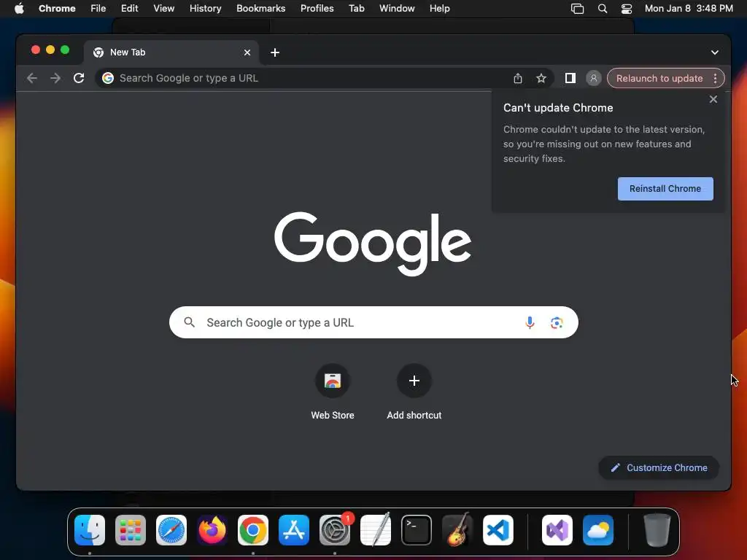Share this page via the share icon
This screenshot has width=747, height=560.
pyautogui.click(x=518, y=78)
